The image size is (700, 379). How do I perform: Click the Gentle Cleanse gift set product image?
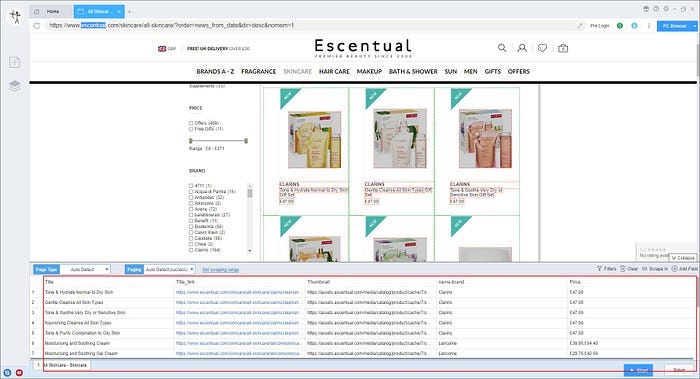tap(400, 139)
